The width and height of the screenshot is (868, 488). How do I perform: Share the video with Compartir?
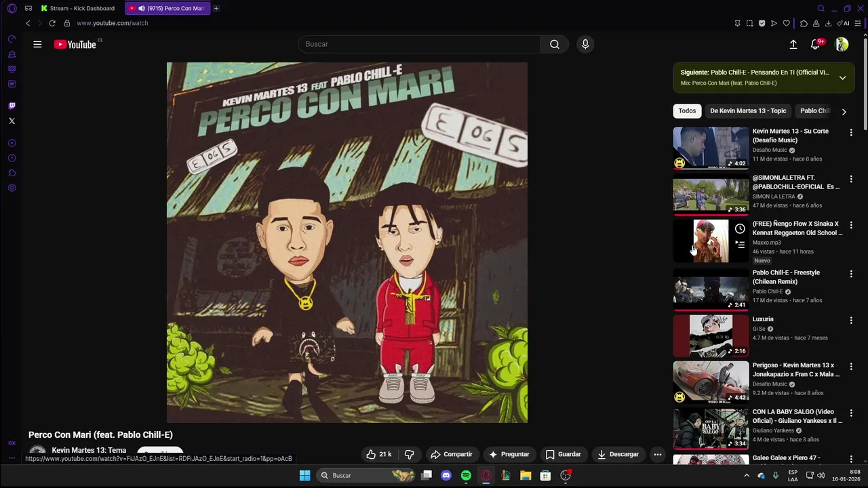(452, 454)
